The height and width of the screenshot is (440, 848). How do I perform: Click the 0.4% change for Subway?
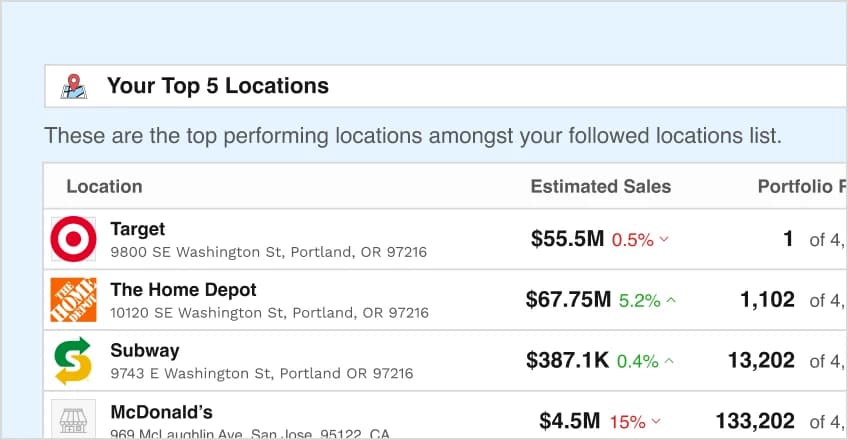(638, 361)
